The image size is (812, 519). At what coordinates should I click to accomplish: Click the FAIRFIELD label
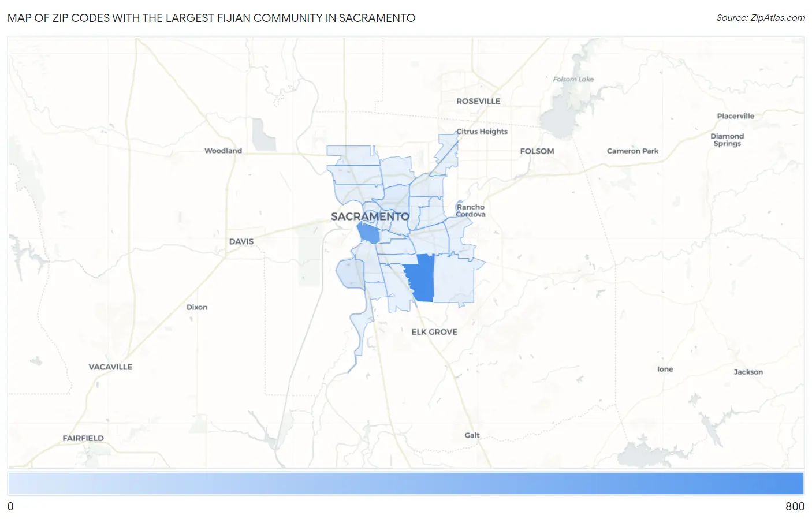tap(83, 438)
